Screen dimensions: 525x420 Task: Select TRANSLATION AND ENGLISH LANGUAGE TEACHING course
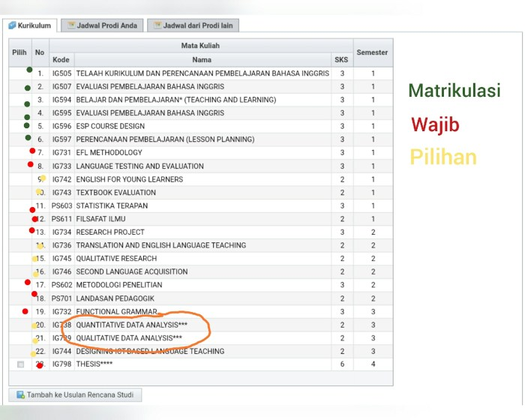[x=161, y=245]
